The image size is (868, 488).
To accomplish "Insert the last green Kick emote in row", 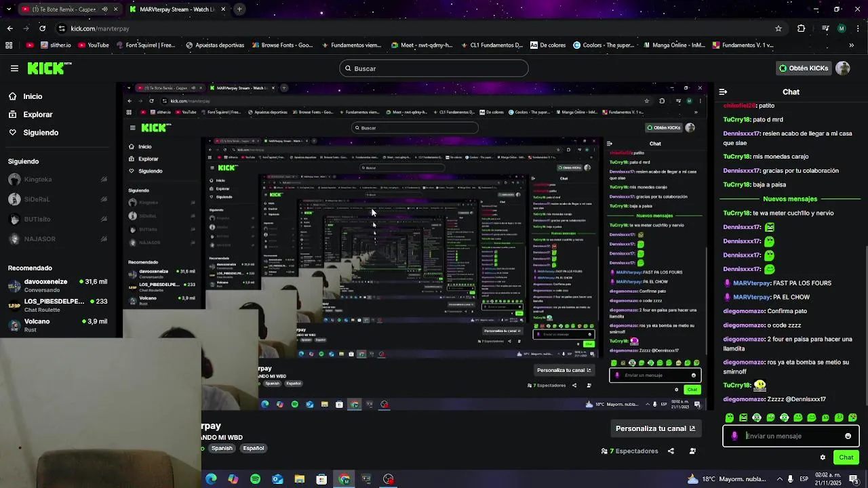I will (x=852, y=418).
